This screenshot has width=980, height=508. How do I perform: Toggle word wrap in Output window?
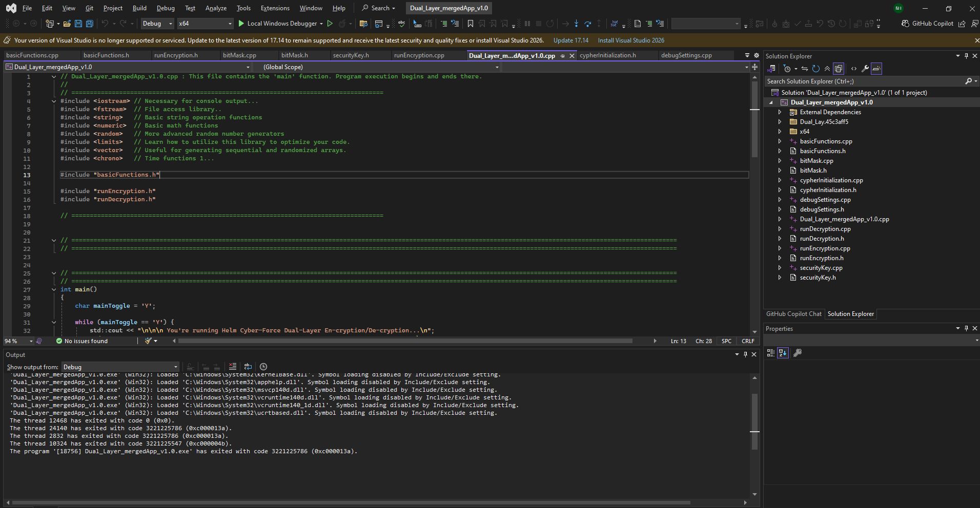pos(248,367)
